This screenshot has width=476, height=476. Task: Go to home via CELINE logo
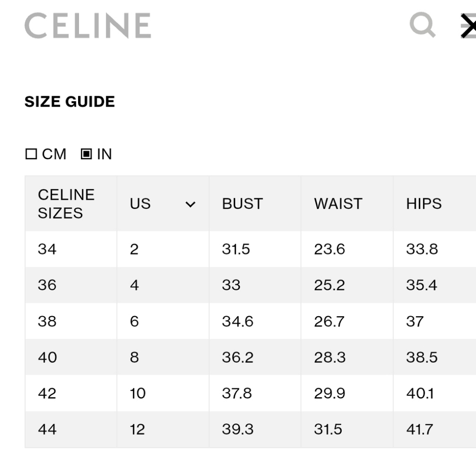click(x=88, y=26)
